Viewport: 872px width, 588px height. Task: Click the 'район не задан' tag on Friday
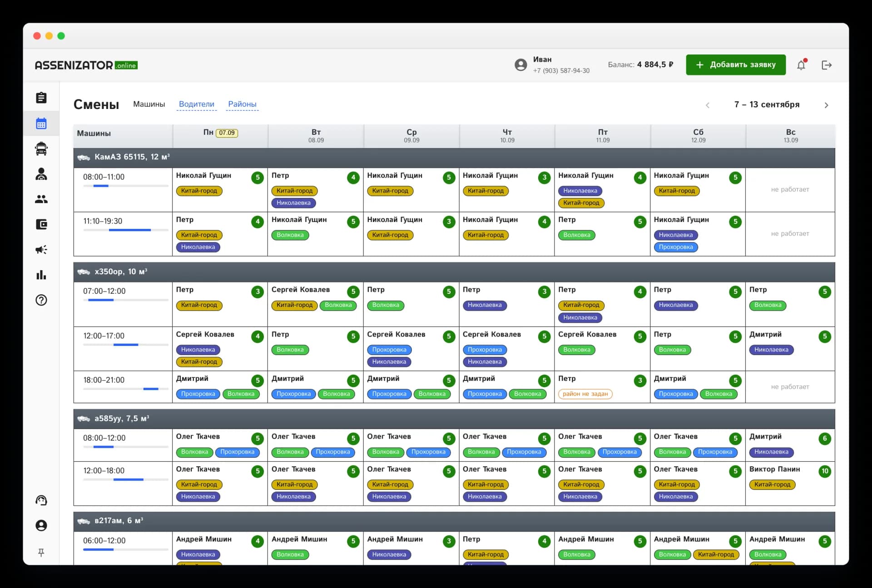pyautogui.click(x=585, y=394)
